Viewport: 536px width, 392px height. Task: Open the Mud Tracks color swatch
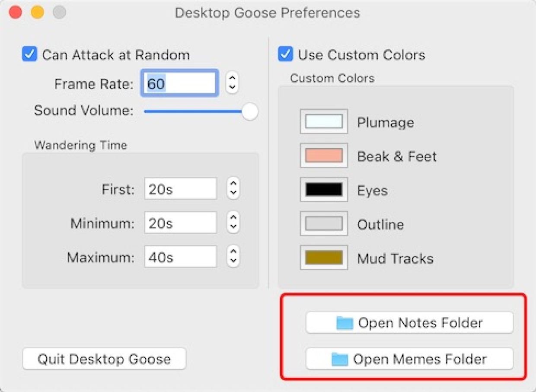coord(324,258)
